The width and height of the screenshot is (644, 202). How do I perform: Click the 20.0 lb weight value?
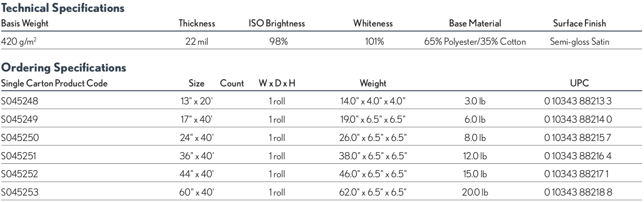pos(475,192)
